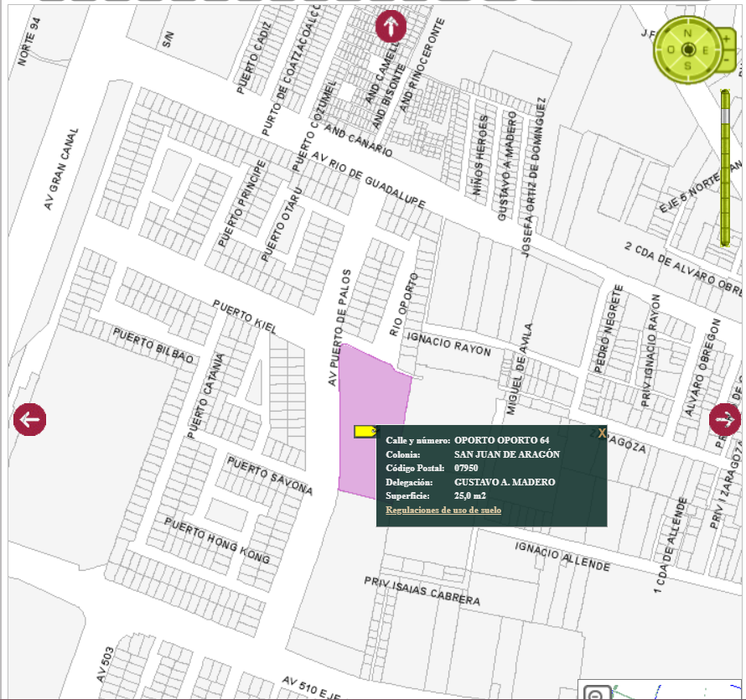The image size is (746, 700).
Task: Zoom out with the minus button
Action: coord(727,61)
